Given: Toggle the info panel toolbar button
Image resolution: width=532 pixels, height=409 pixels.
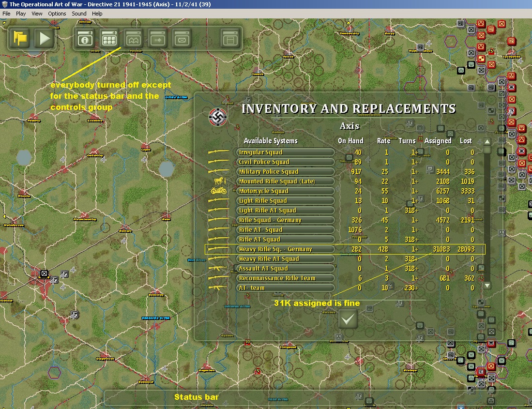Looking at the screenshot, I should [85, 38].
